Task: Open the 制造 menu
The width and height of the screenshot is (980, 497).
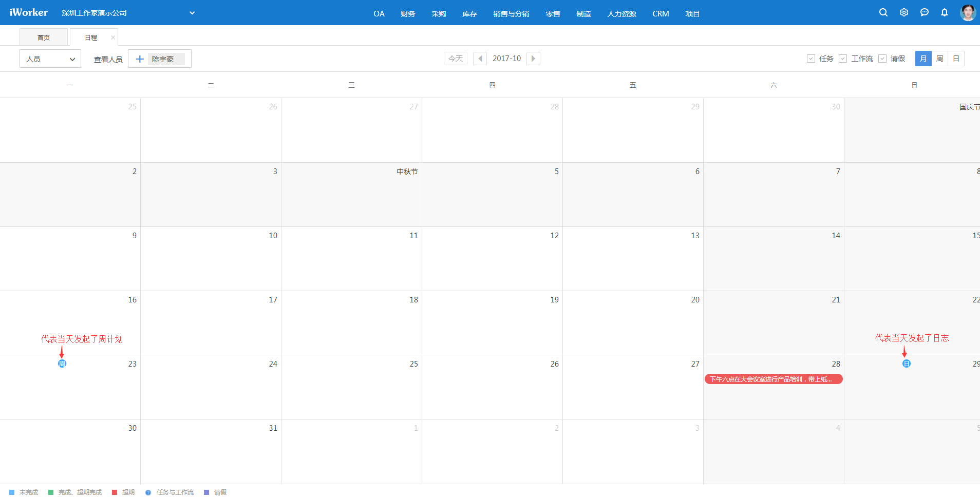Action: coord(584,14)
